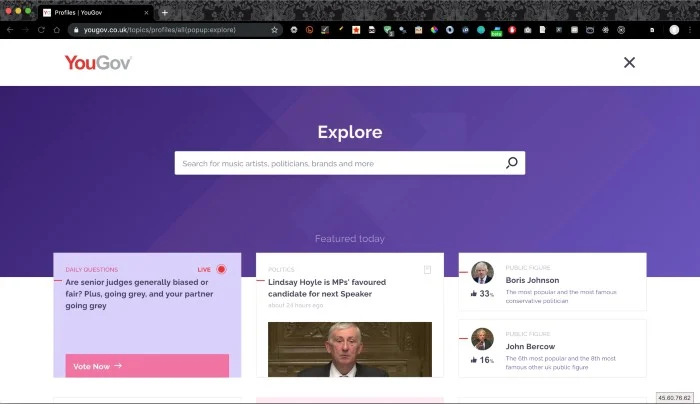Click the colorful wheel extension icon
The image size is (700, 404).
[434, 30]
